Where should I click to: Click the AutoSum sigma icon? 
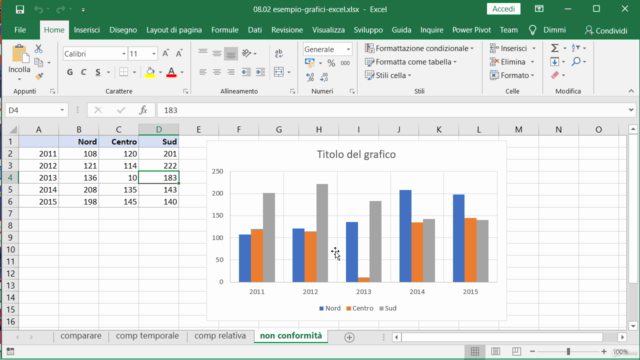point(555,48)
